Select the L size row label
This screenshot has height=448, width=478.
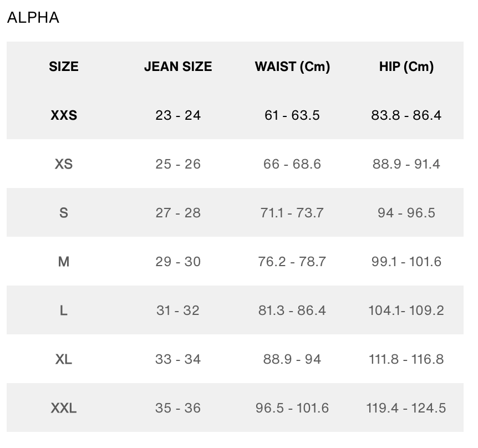click(x=64, y=310)
